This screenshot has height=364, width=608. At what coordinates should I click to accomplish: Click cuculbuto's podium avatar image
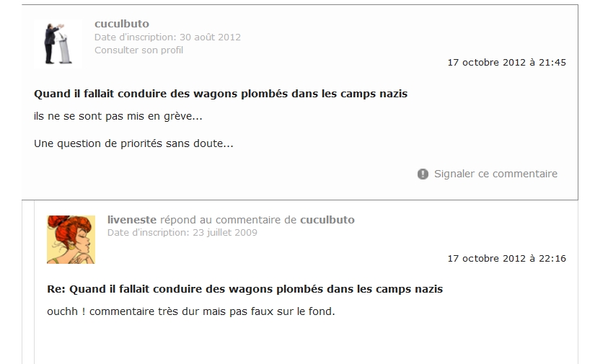(x=58, y=44)
